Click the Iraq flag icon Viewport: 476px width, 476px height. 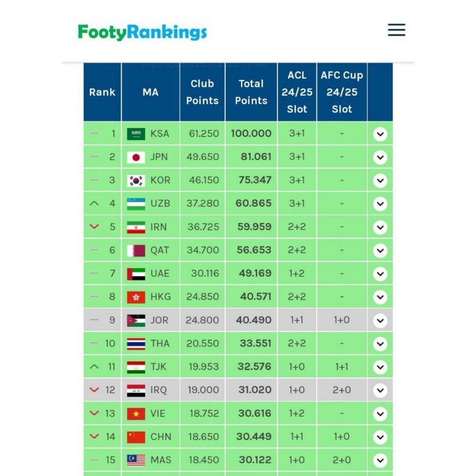tap(136, 391)
